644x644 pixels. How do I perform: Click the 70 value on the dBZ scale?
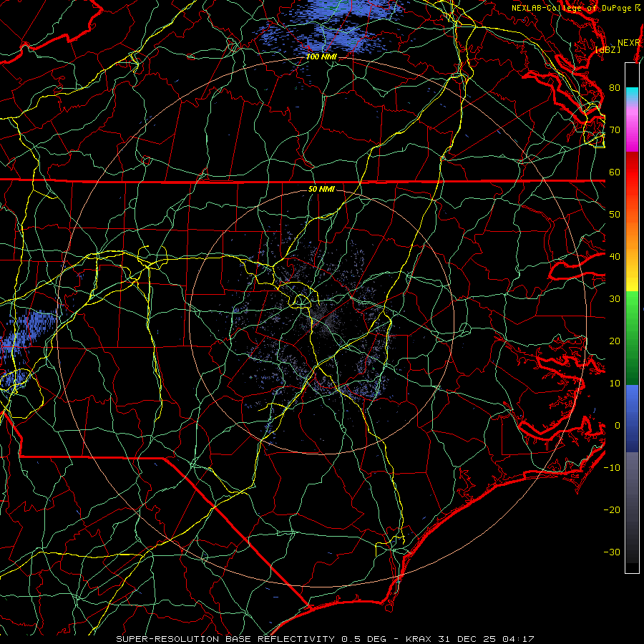click(615, 130)
